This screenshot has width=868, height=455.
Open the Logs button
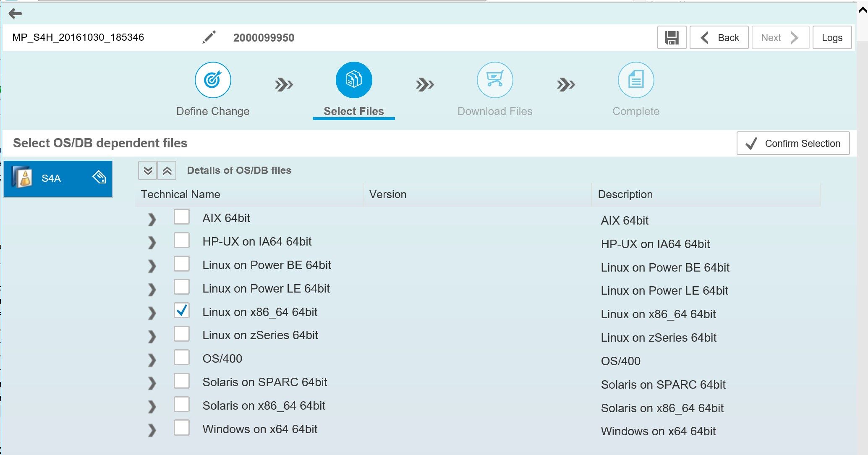click(x=831, y=38)
